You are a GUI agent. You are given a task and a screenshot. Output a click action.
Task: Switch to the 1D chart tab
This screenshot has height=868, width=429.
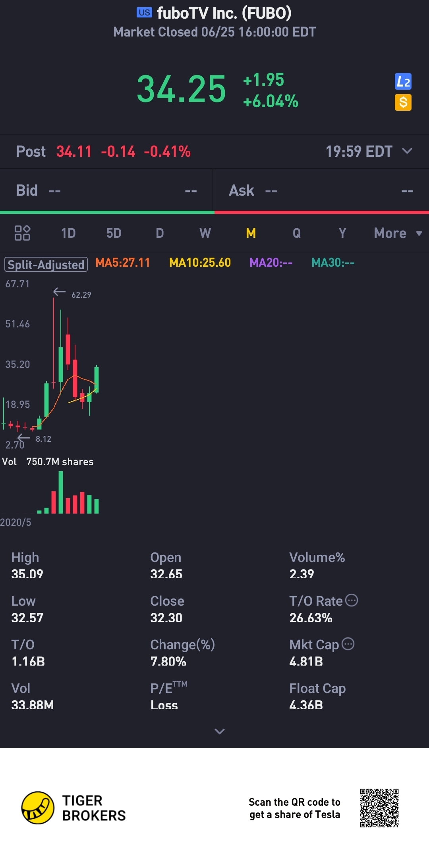68,233
